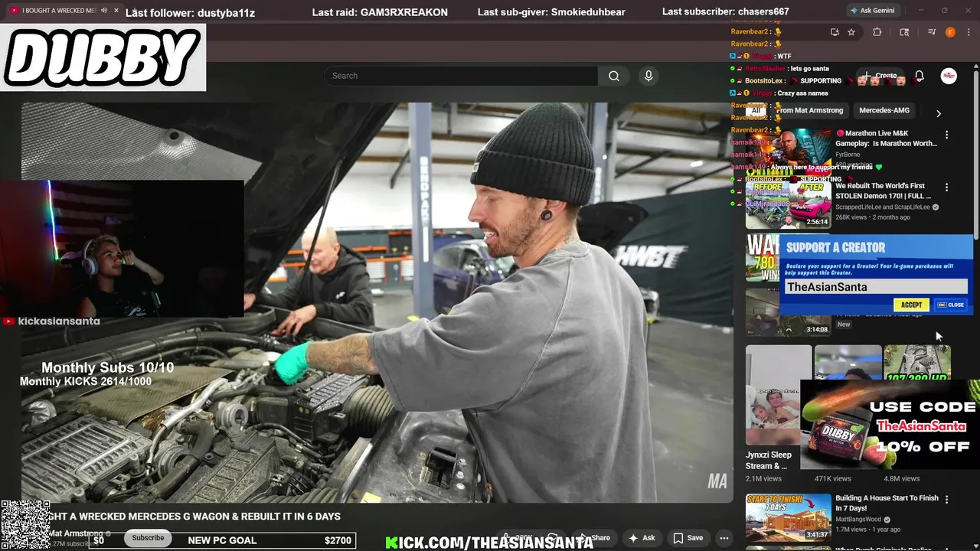Click the FyrBorne channel name
Viewport: 980px width, 551px height.
click(848, 155)
